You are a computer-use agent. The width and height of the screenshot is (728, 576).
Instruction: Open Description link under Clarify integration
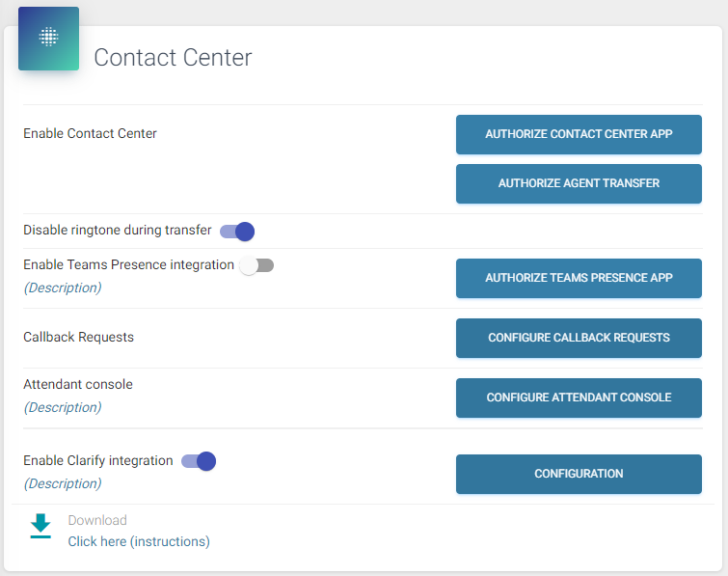tap(63, 483)
